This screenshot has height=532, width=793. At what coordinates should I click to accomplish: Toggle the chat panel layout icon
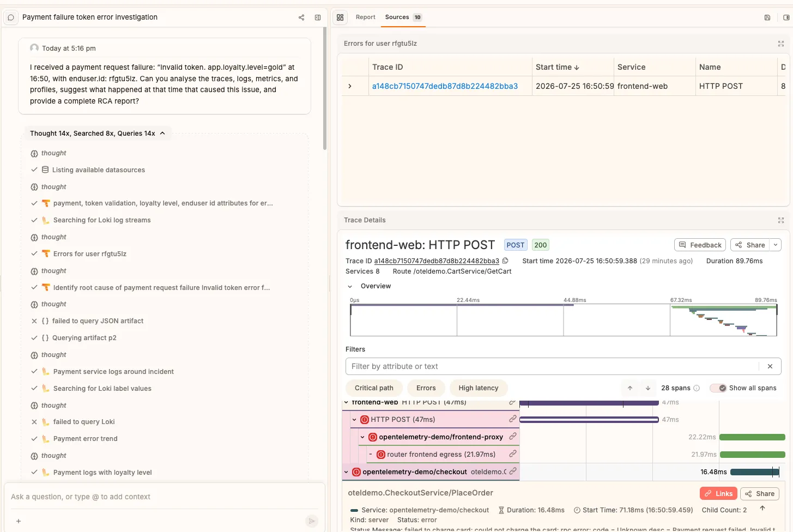[318, 17]
